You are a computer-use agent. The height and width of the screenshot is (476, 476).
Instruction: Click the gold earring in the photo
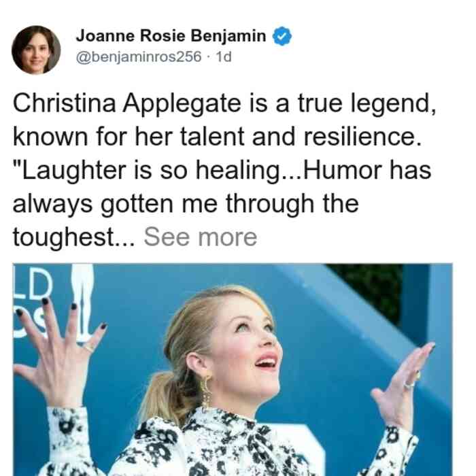(207, 392)
